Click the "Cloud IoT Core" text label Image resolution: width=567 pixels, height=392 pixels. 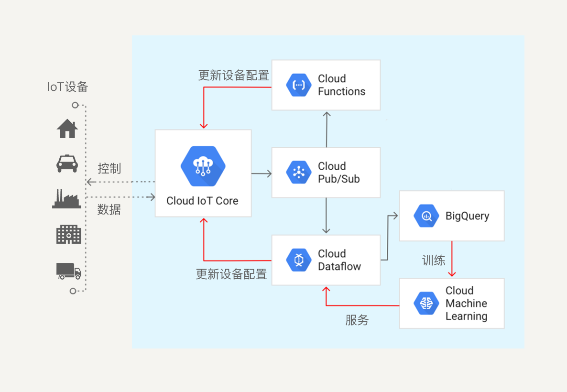202,201
